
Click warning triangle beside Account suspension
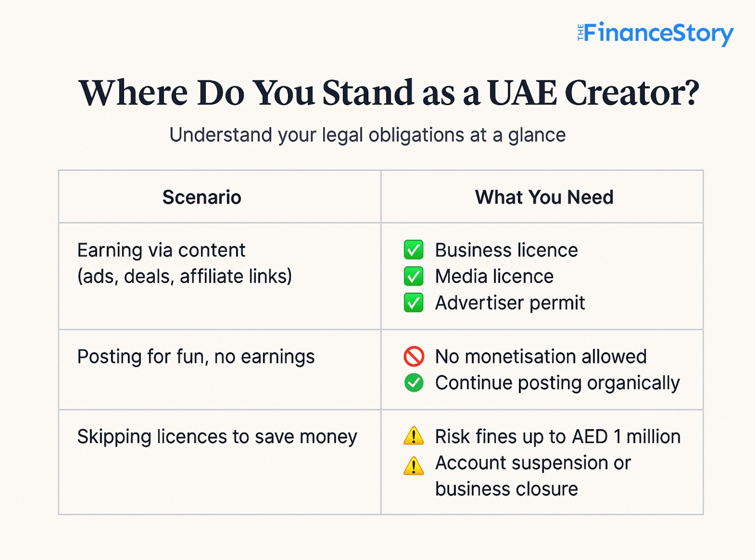[x=414, y=466]
